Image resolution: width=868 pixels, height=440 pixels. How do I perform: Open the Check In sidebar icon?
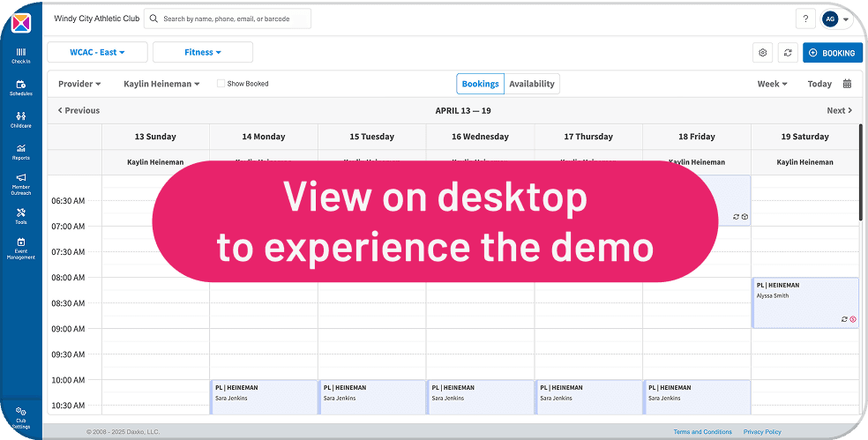pos(21,56)
